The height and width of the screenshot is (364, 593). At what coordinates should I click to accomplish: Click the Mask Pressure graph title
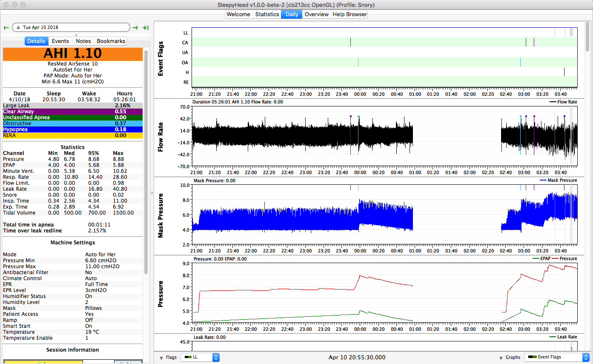(161, 216)
